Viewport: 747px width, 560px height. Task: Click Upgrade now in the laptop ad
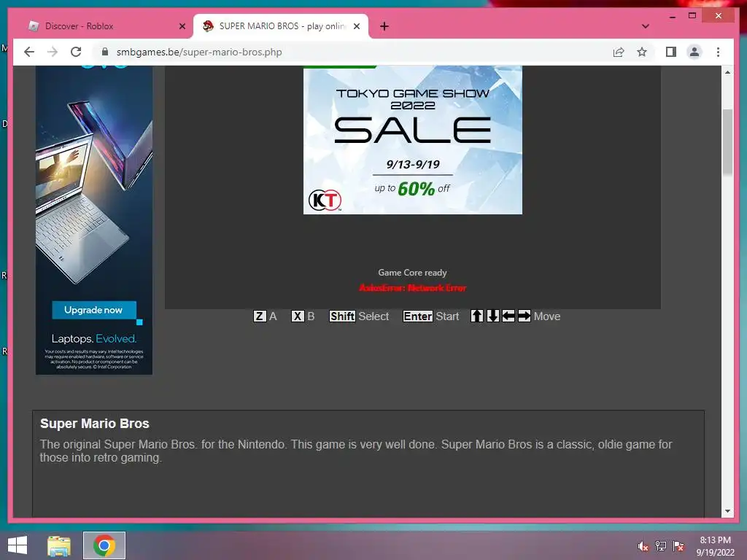coord(94,310)
